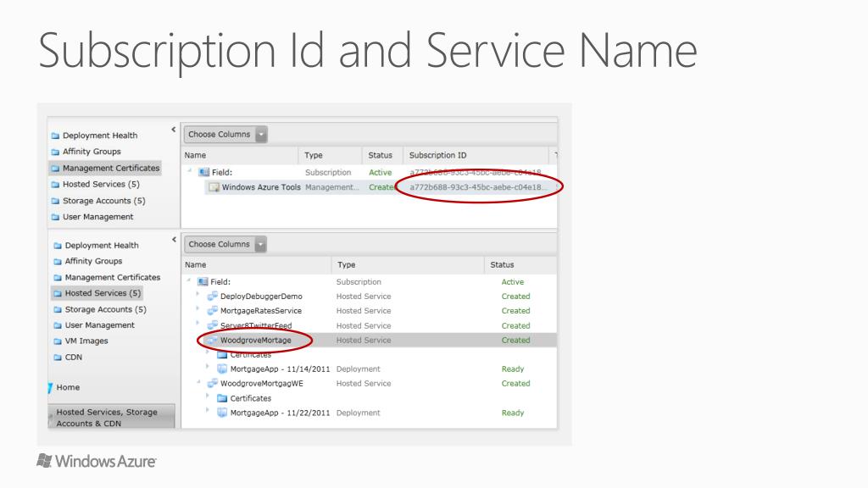Click the Hosted Service type for MortgageRatesService
The height and width of the screenshot is (488, 868).
364,311
